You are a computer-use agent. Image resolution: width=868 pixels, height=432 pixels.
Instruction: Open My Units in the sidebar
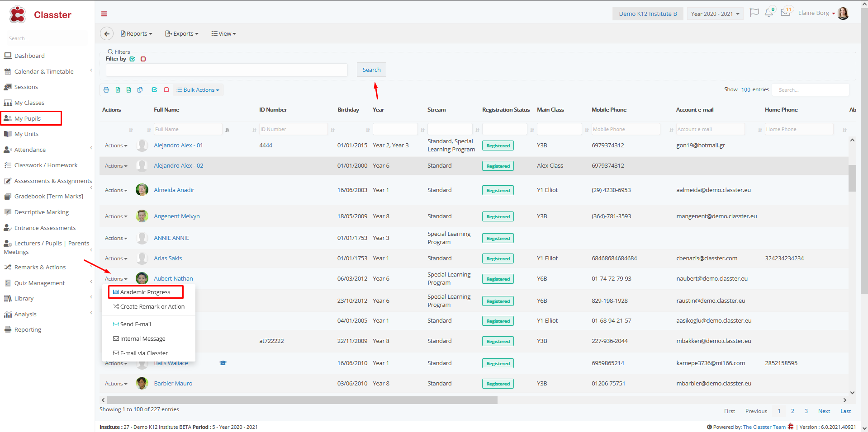[21, 134]
